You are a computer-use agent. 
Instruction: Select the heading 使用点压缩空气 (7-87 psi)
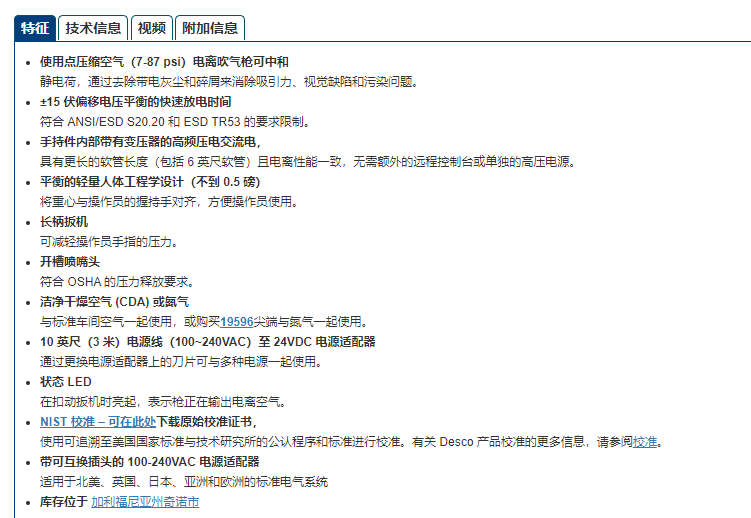(x=164, y=62)
